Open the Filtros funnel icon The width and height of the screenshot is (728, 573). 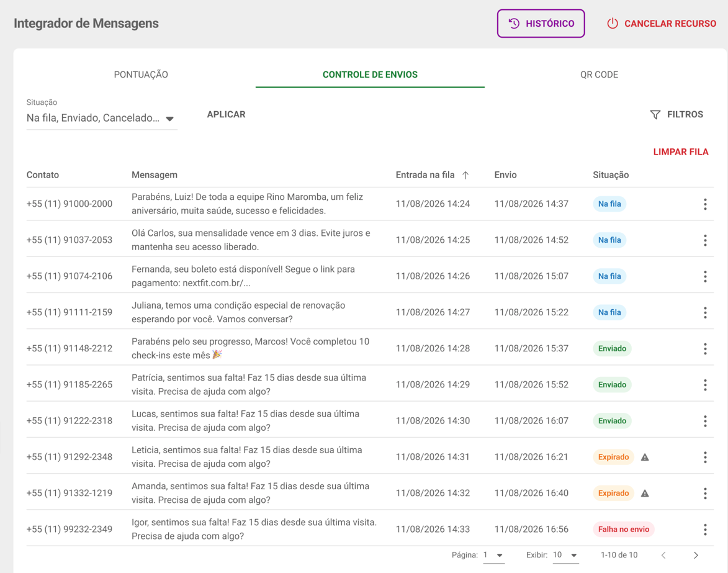(655, 115)
